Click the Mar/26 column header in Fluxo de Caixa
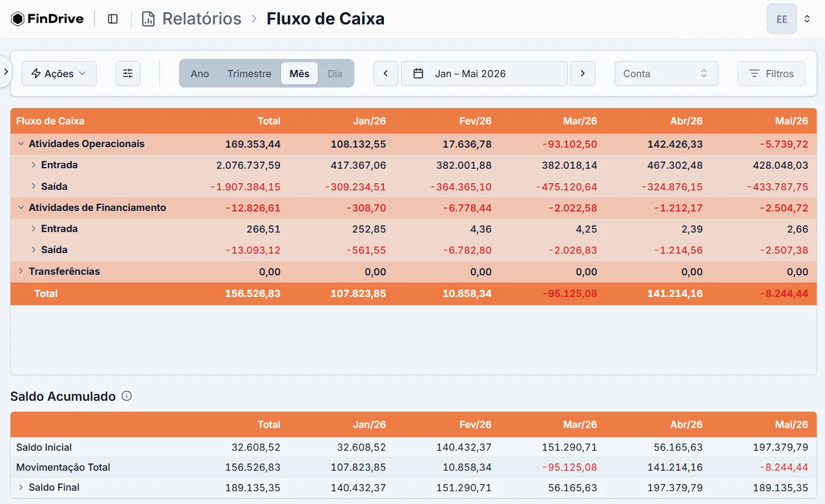The width and height of the screenshot is (825, 504). [x=580, y=121]
